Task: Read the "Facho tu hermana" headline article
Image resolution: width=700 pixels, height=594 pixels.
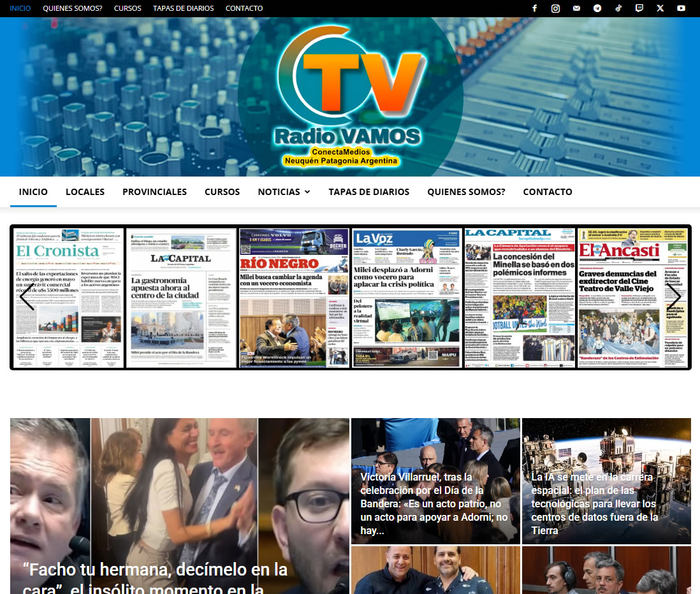Action: click(155, 578)
